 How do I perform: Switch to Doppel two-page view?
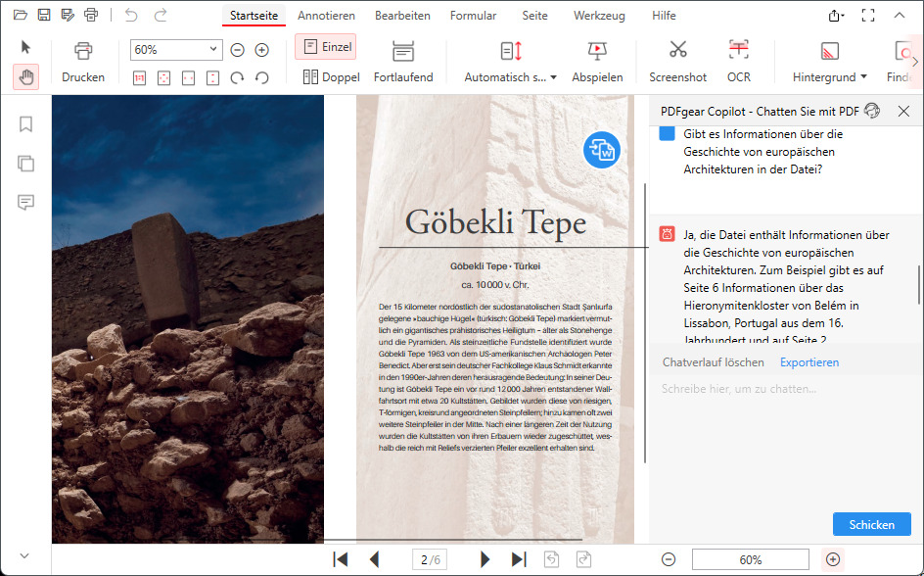[x=331, y=76]
